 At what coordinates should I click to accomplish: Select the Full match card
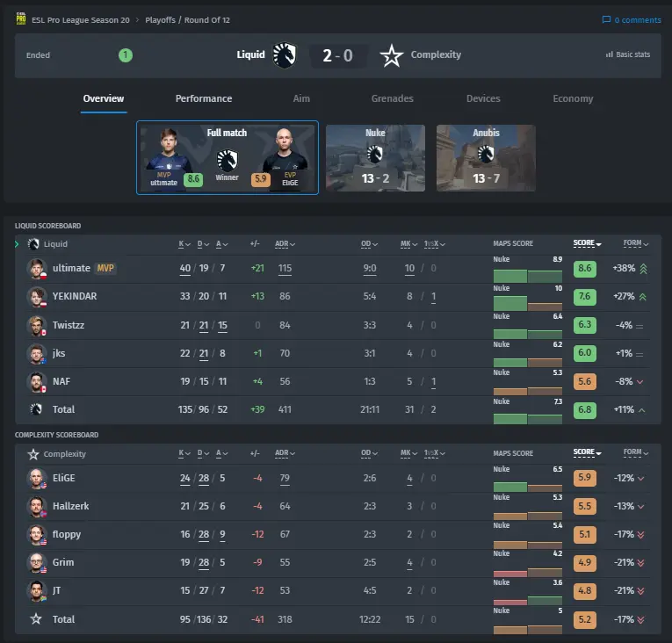coord(228,157)
